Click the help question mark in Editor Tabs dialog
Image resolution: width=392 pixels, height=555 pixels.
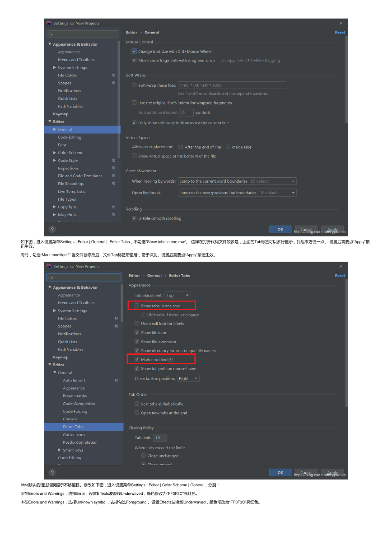click(x=52, y=472)
